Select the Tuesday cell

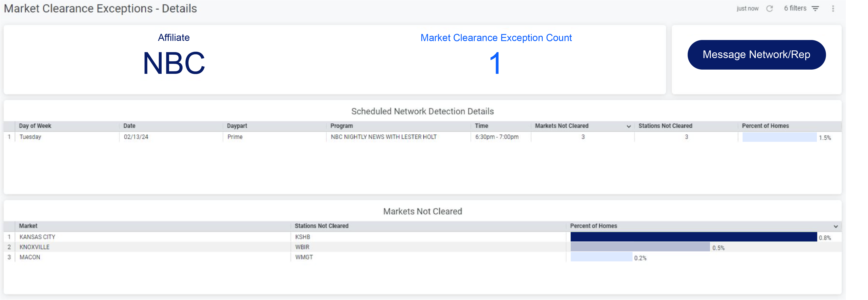point(67,137)
